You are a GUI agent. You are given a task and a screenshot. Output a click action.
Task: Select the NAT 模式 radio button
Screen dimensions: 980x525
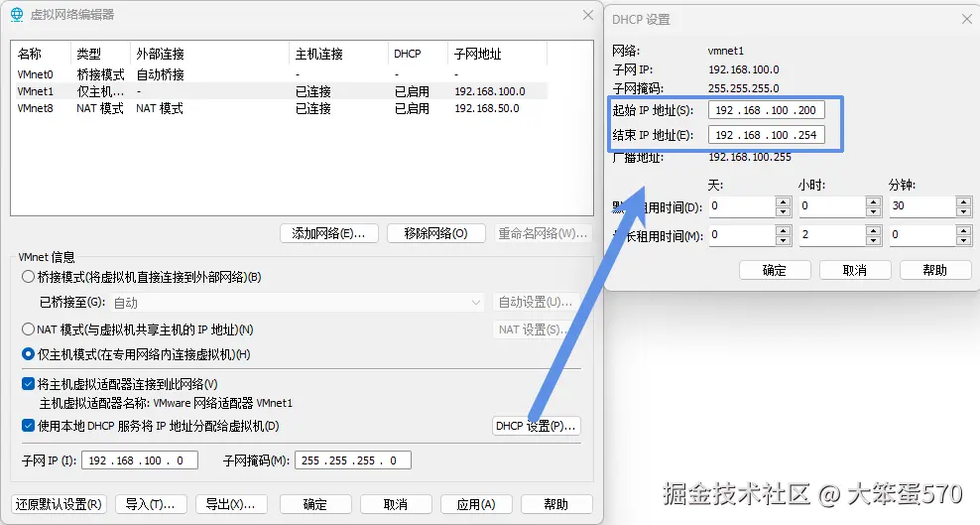pos(28,329)
